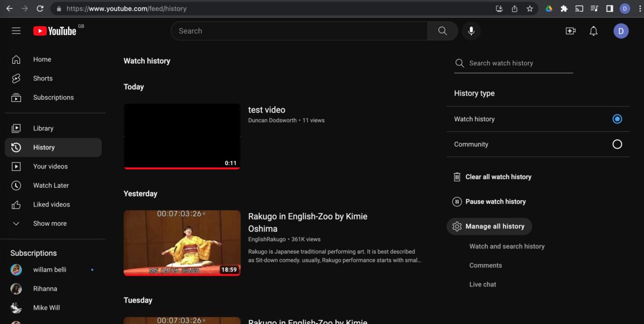The height and width of the screenshot is (324, 644).
Task: Open the Chrome profile avatar
Action: click(x=625, y=9)
